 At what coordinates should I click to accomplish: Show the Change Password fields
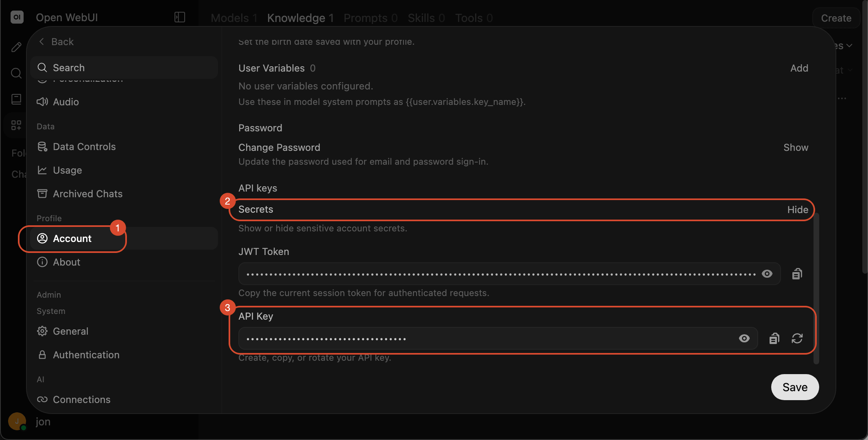[x=796, y=148]
